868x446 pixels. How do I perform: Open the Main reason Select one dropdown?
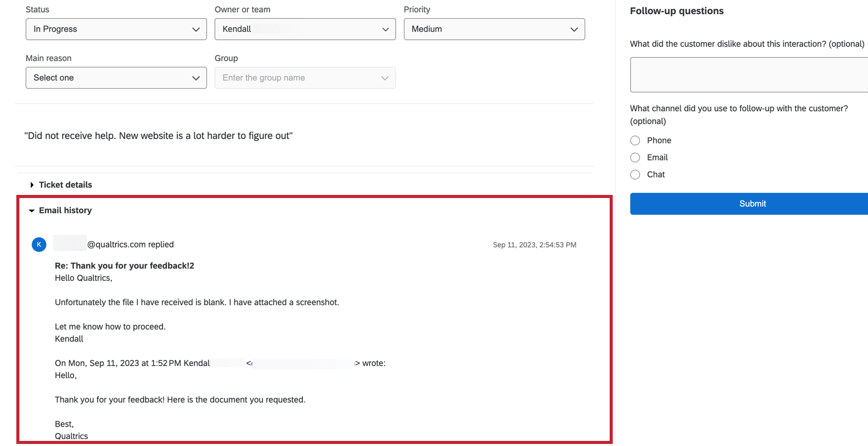point(116,78)
